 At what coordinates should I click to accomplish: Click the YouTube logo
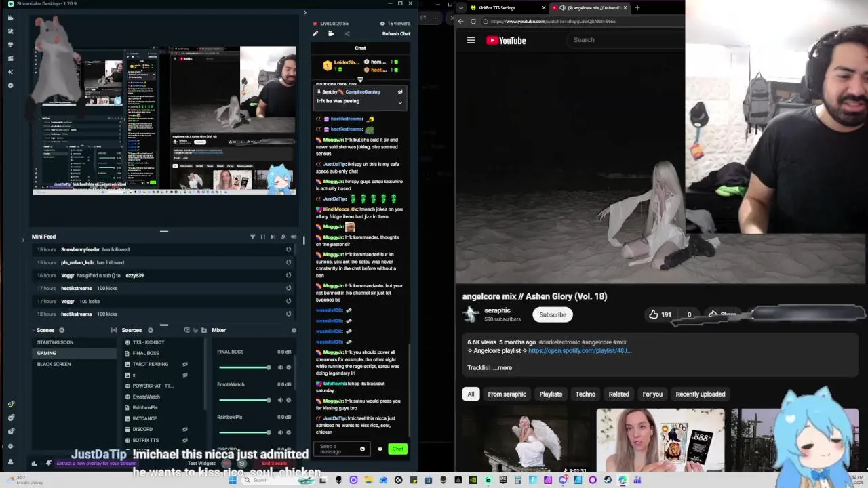506,41
